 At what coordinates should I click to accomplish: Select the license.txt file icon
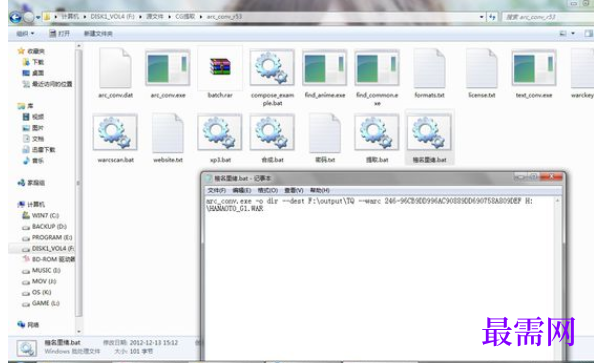click(x=481, y=69)
